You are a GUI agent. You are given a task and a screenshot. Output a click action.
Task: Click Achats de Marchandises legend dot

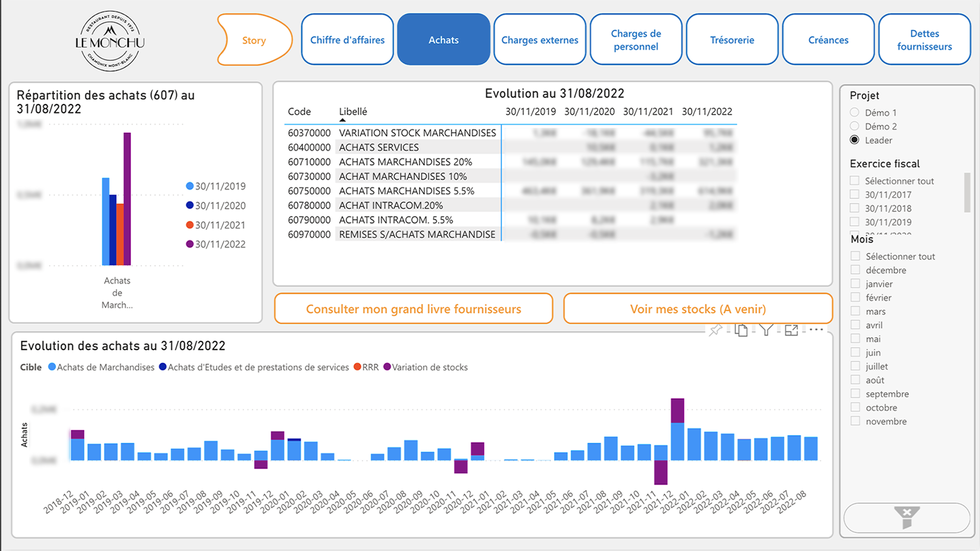click(x=52, y=367)
